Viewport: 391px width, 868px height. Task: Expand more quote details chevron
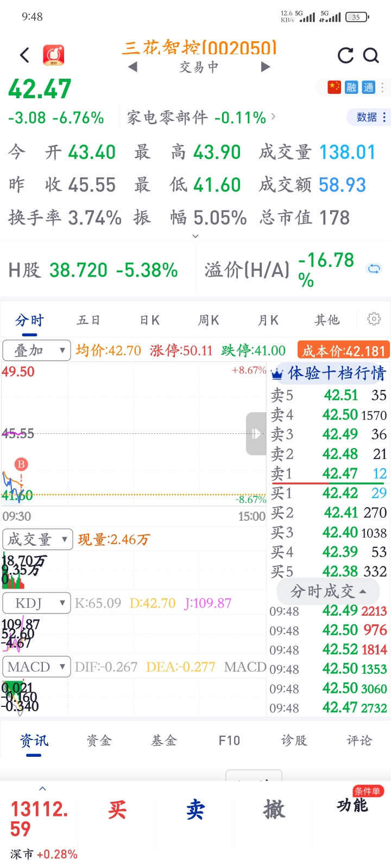195,236
